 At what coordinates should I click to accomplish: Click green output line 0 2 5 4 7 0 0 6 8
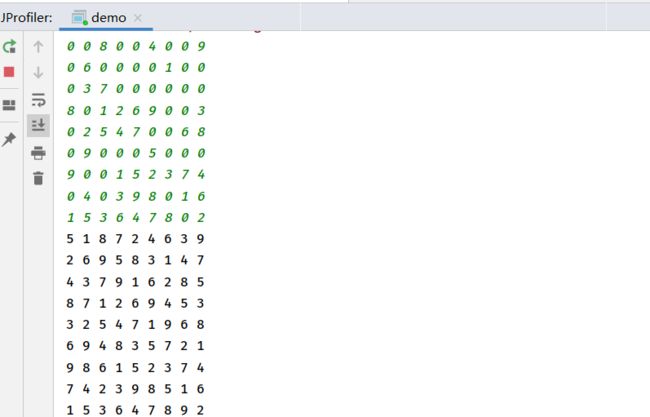pos(136,132)
